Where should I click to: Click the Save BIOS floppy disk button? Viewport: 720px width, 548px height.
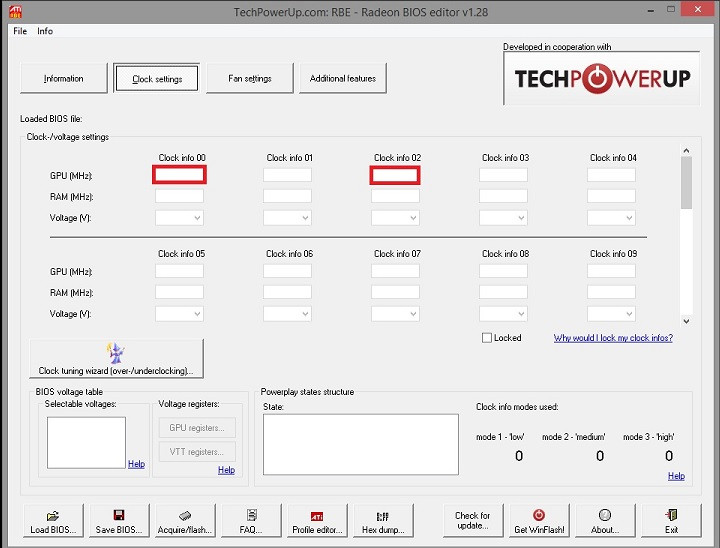pyautogui.click(x=119, y=520)
